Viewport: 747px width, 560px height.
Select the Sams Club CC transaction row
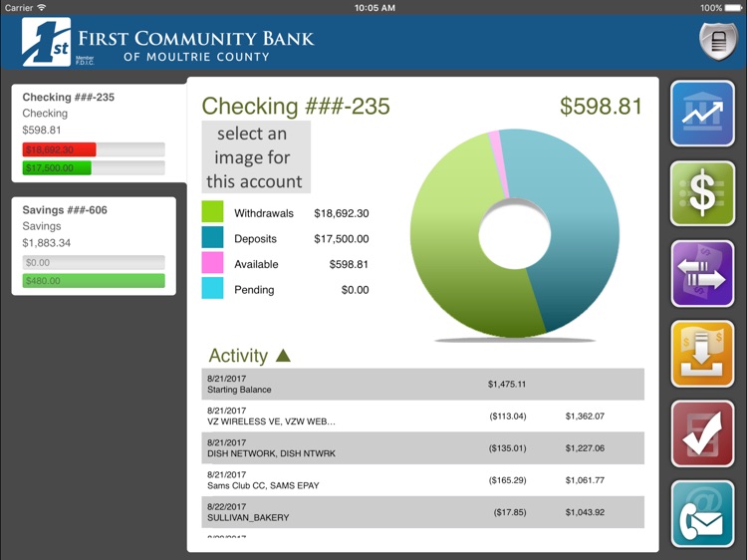(x=423, y=480)
